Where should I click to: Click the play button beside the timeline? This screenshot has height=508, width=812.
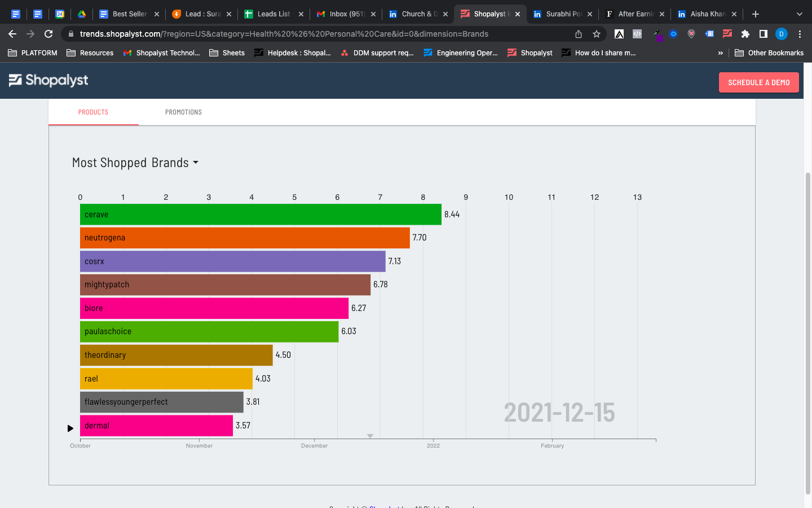tap(70, 428)
